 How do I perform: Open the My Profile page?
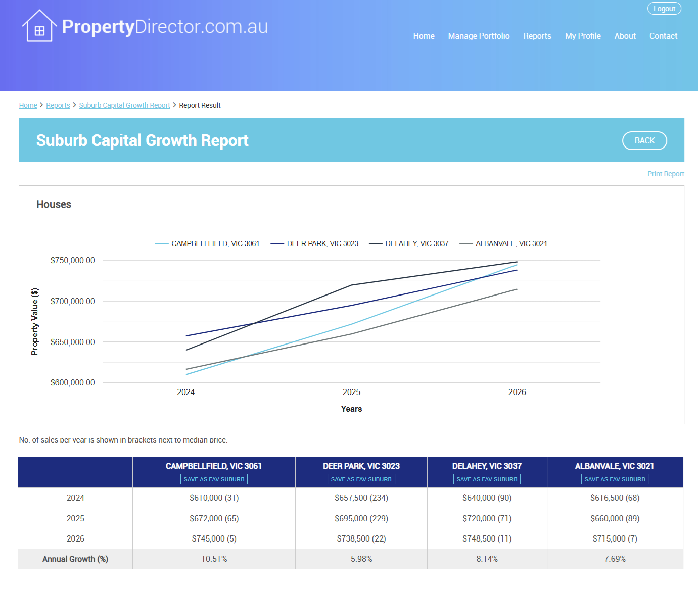[582, 36]
